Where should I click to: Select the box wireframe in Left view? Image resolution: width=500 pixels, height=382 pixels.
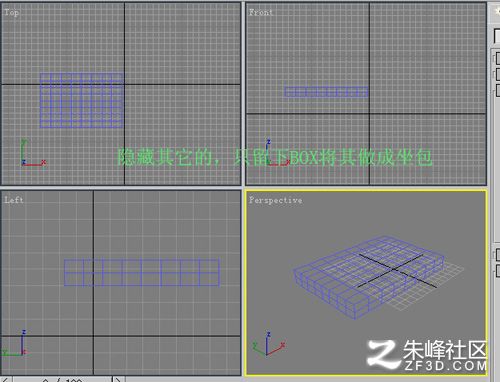click(x=142, y=273)
